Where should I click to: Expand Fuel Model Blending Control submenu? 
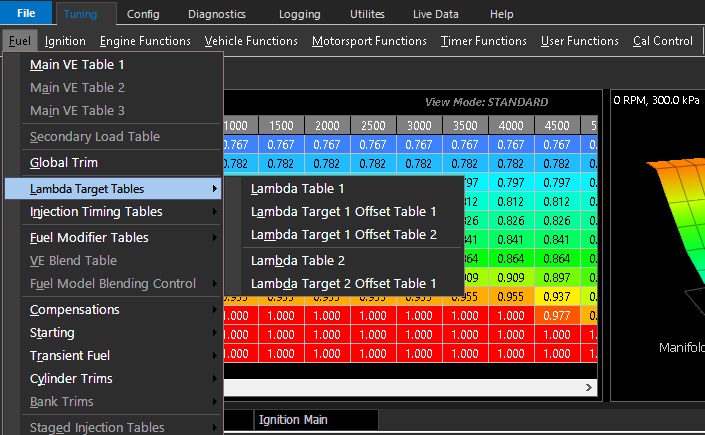pos(113,284)
